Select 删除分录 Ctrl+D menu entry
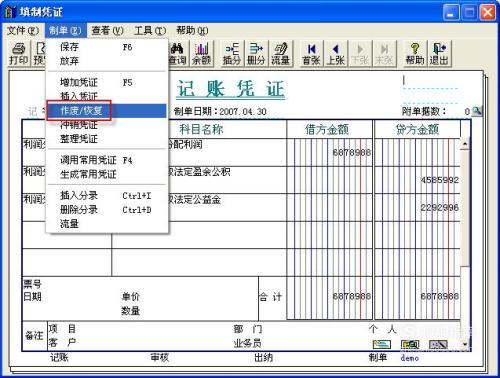Viewport: 500px width, 378px height. tap(107, 210)
